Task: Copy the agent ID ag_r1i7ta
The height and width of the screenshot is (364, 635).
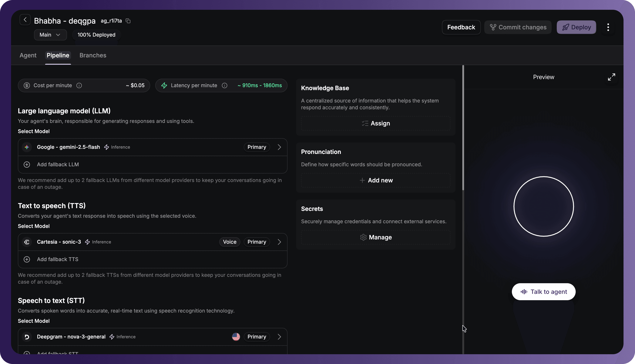Action: click(x=128, y=21)
